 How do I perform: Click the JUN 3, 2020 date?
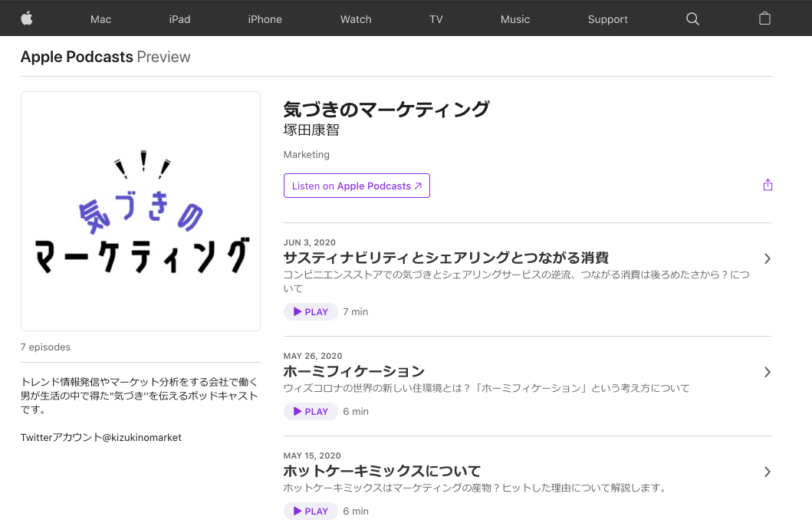click(x=309, y=242)
